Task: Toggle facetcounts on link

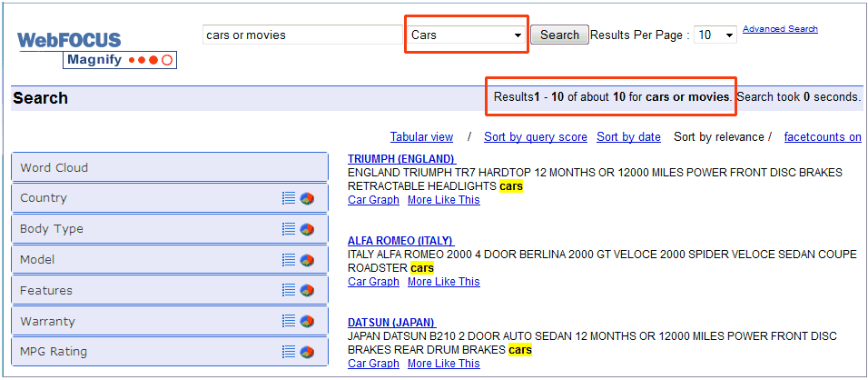Action: pyautogui.click(x=822, y=137)
